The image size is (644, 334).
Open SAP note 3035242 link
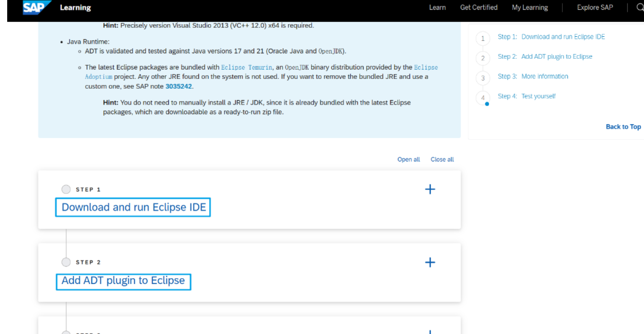pos(179,86)
